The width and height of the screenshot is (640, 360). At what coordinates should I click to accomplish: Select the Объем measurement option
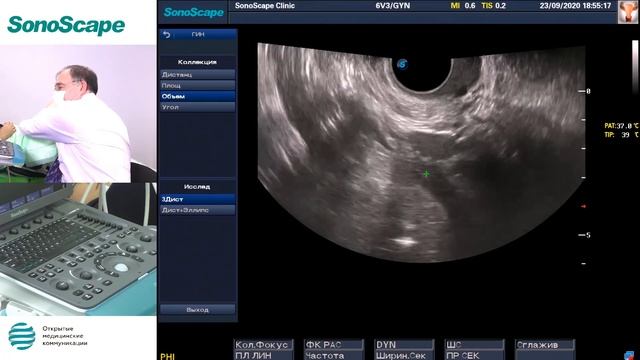(198, 96)
